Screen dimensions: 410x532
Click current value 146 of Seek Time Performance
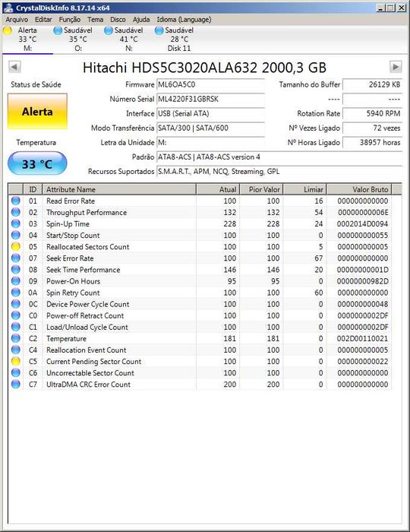point(230,270)
